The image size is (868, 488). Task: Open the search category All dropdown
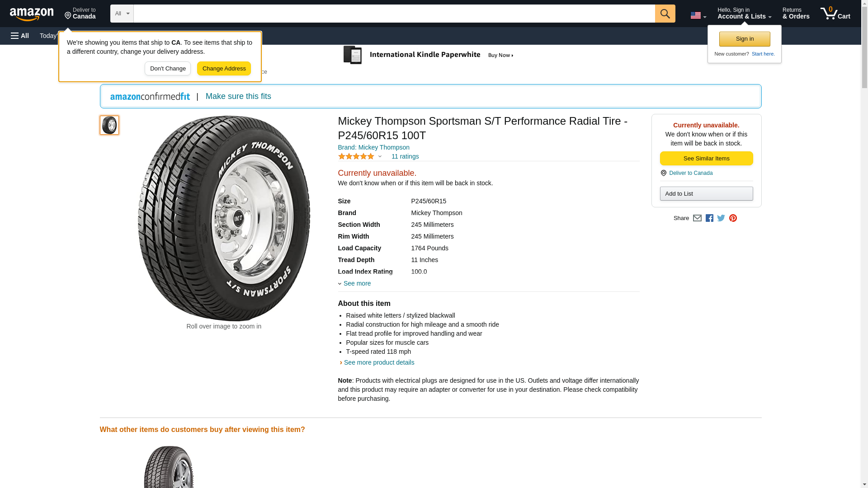[x=122, y=14]
